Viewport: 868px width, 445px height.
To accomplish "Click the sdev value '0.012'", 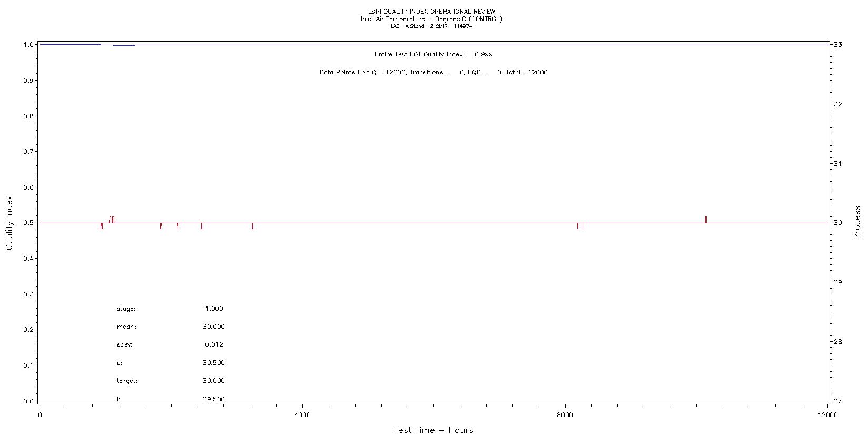I will click(214, 345).
